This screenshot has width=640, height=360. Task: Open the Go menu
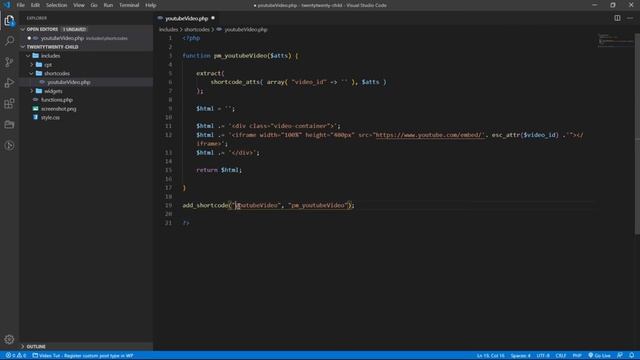94,5
